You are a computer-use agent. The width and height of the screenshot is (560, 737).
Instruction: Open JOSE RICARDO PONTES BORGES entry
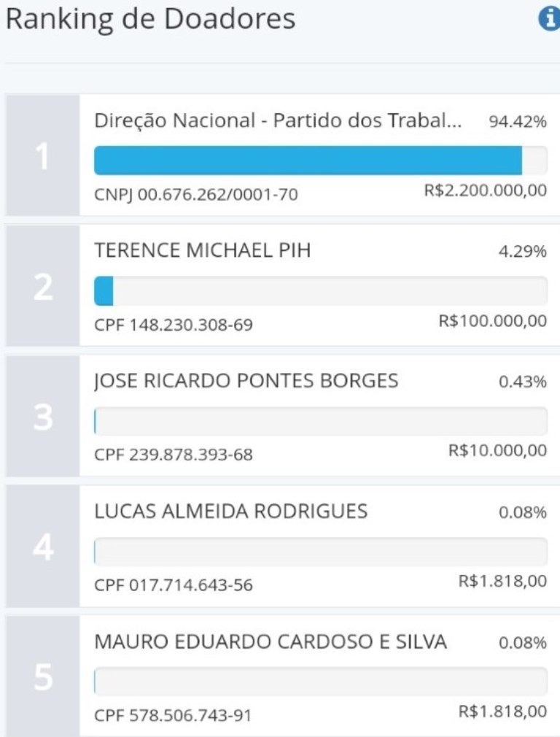tap(246, 381)
